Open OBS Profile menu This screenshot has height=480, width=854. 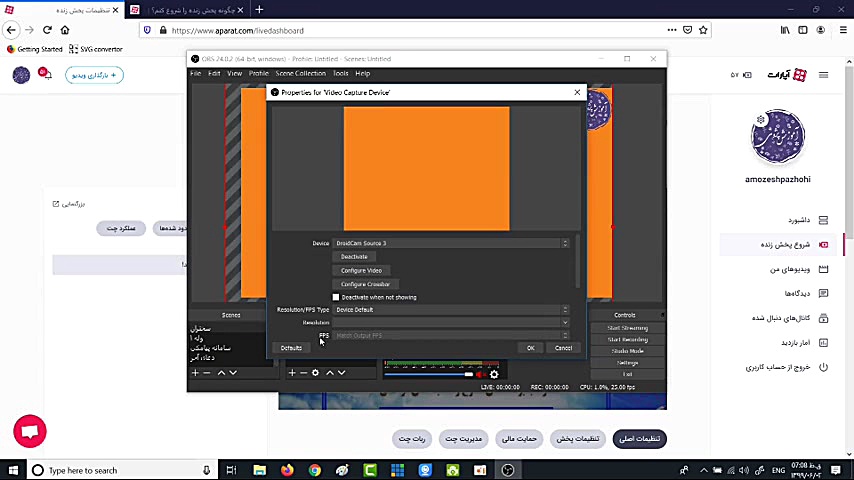coord(259,74)
